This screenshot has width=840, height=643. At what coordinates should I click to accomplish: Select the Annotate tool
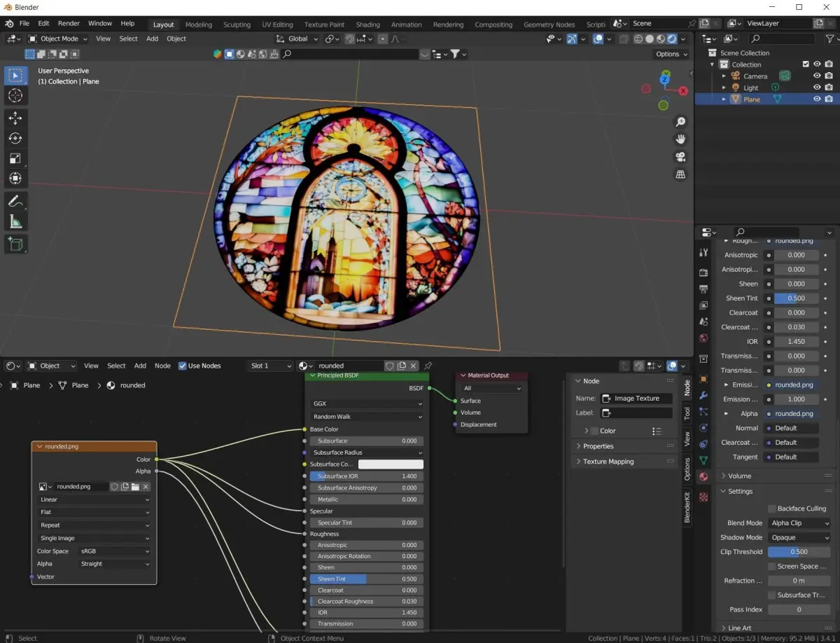pyautogui.click(x=15, y=202)
